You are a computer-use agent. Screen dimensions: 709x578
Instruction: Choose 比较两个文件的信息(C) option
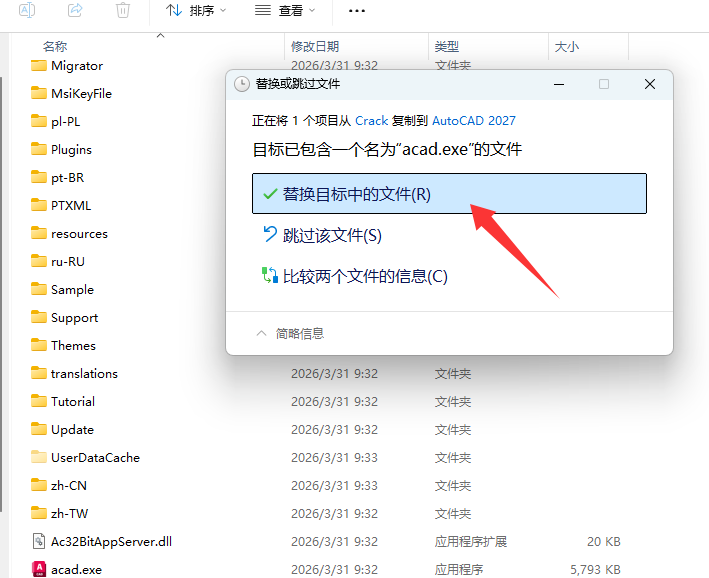point(355,276)
